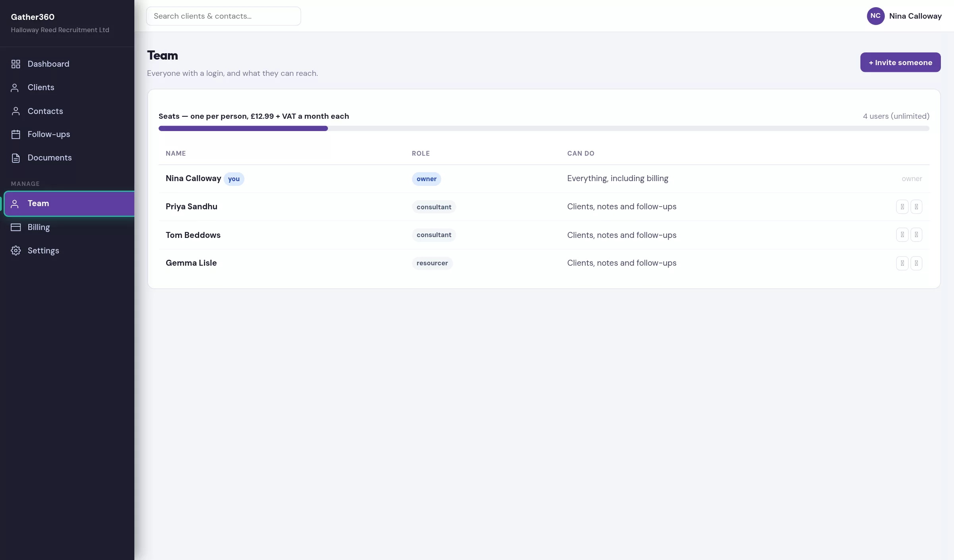The height and width of the screenshot is (560, 954).
Task: Click Gemma Lisle's 'Clients, notes and follow-ups' cell
Action: [622, 263]
